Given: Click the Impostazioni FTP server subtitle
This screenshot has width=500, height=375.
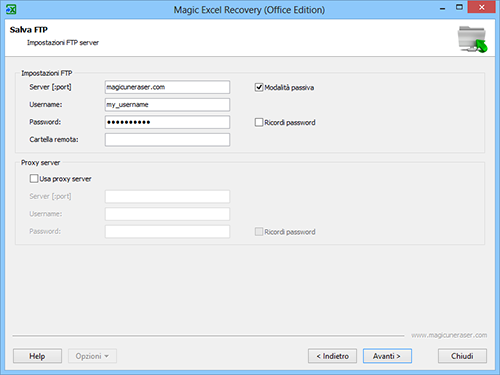Looking at the screenshot, I should tap(63, 43).
